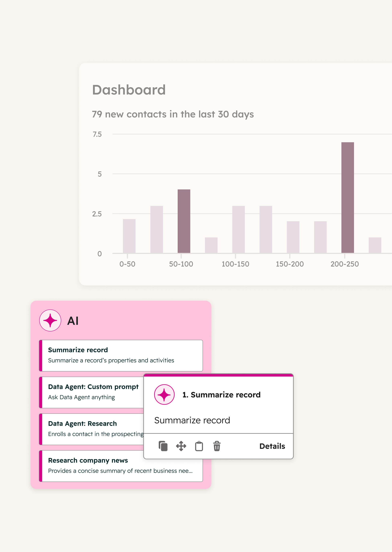Click the clipboard paste icon
Viewport: 392px width, 552px height.
click(x=199, y=446)
